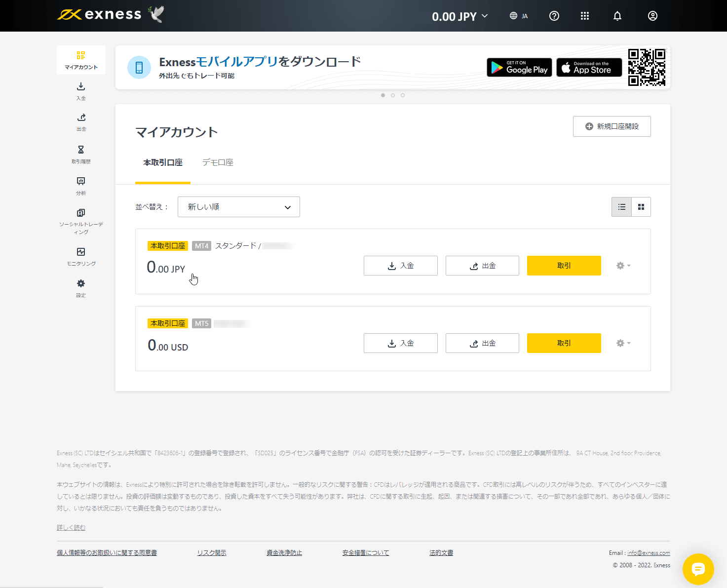Open the help question mark icon
The height and width of the screenshot is (588, 727).
[x=554, y=15]
